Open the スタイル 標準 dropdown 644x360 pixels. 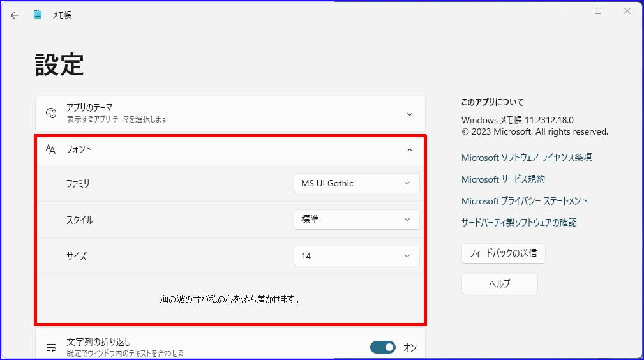357,220
